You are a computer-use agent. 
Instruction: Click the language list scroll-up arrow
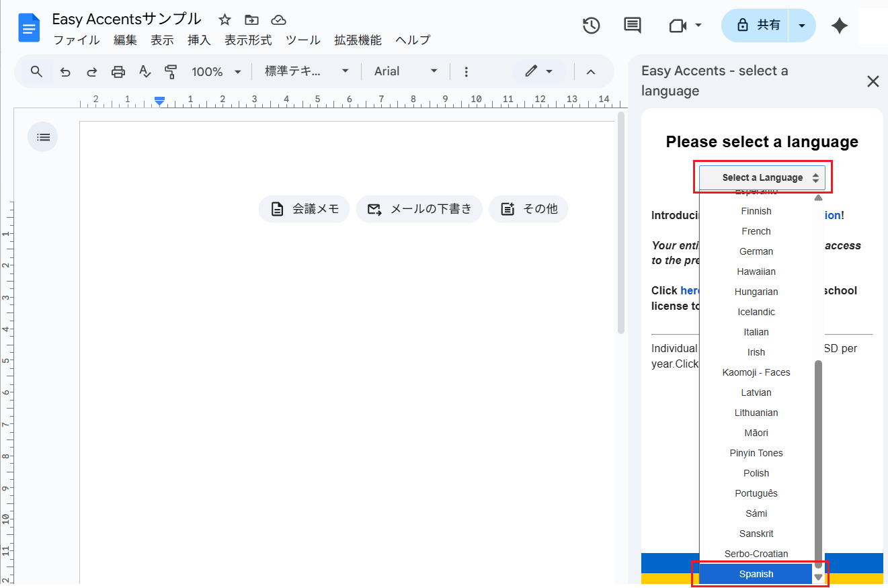[x=818, y=198]
